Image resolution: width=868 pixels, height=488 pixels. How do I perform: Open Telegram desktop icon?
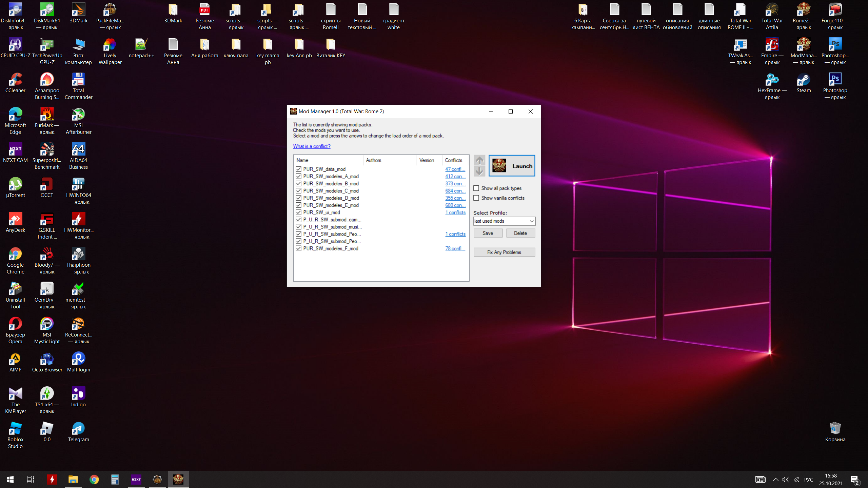click(x=78, y=432)
